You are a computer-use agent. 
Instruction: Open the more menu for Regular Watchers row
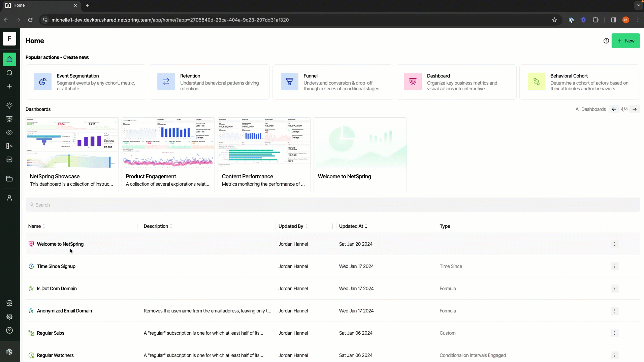614,355
